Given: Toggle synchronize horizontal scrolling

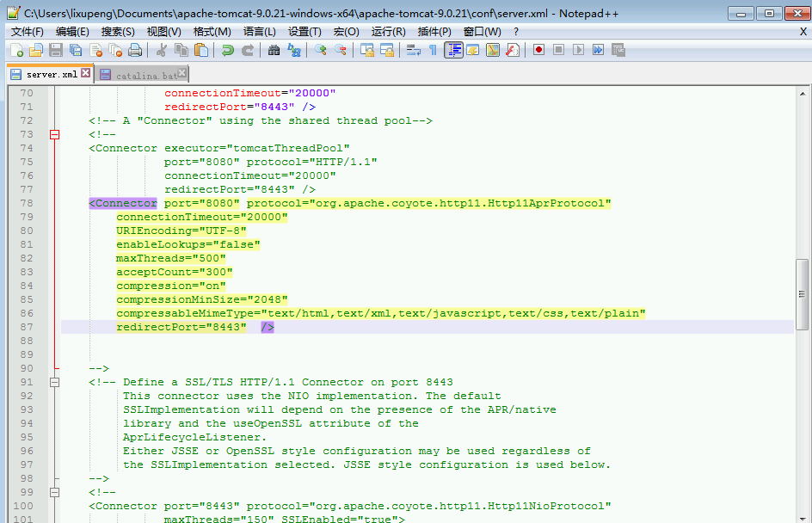Looking at the screenshot, I should pos(387,50).
